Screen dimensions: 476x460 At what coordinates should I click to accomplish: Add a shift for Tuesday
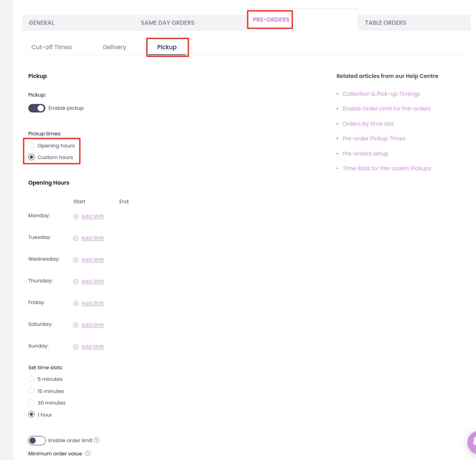[x=92, y=238]
